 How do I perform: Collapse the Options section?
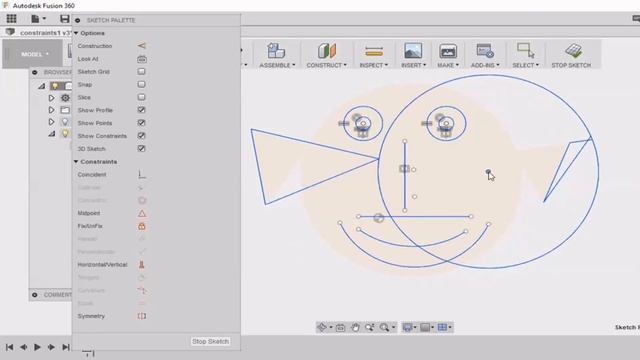pos(76,33)
